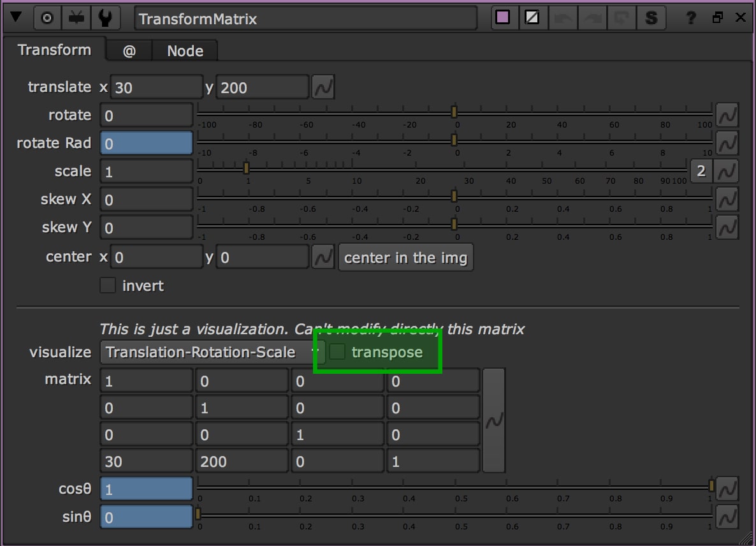Image resolution: width=756 pixels, height=546 pixels.
Task: Click the center in the img button
Action: 405,258
